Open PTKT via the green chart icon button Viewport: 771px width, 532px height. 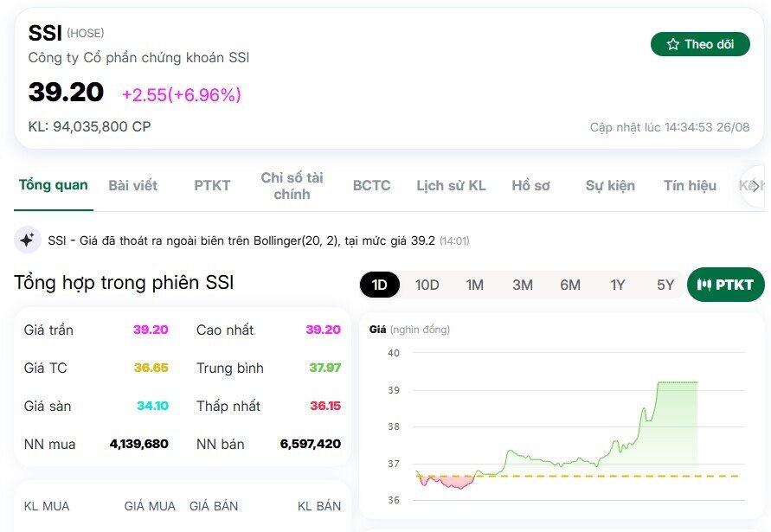[x=725, y=284]
